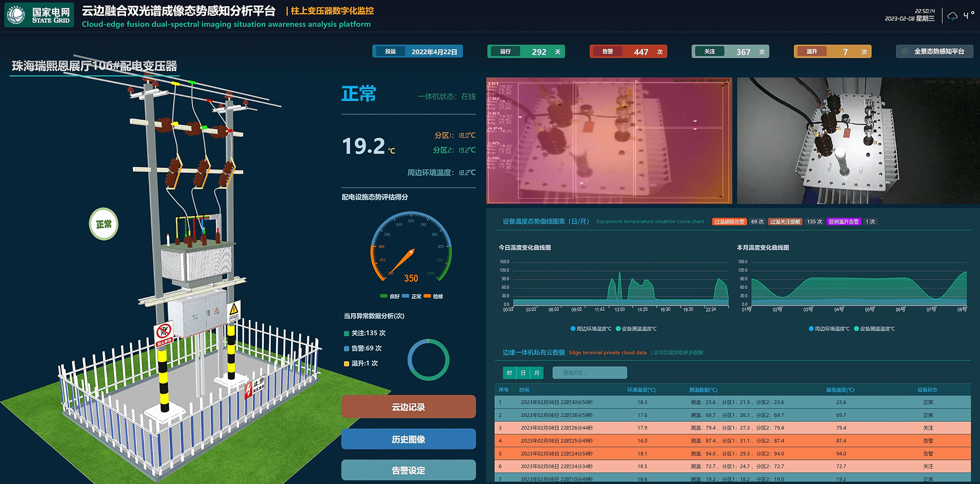Click the monthly anomaly donut chart

coord(428,360)
